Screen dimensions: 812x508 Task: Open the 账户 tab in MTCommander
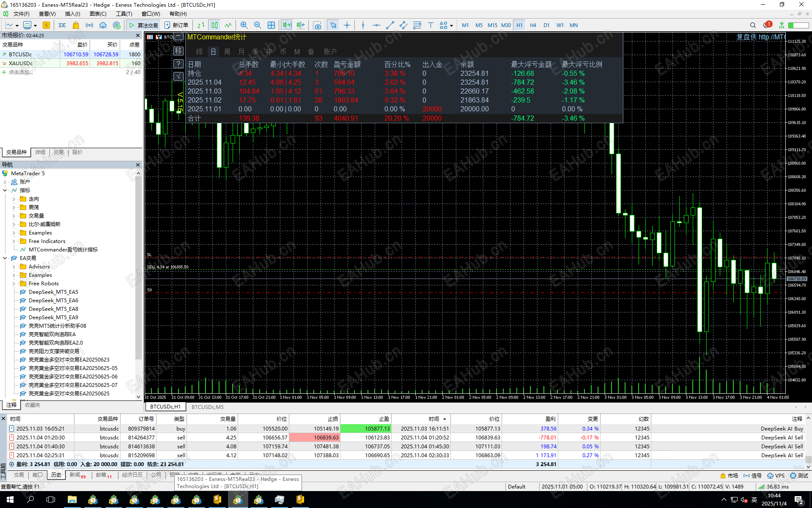330,52
